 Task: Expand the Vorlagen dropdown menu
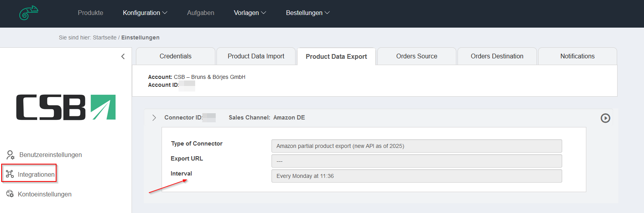pyautogui.click(x=250, y=13)
